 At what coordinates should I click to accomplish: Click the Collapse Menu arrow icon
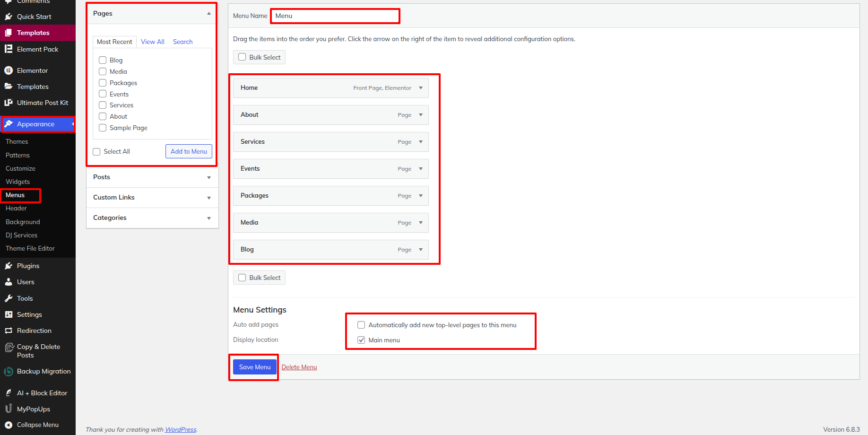click(9, 425)
